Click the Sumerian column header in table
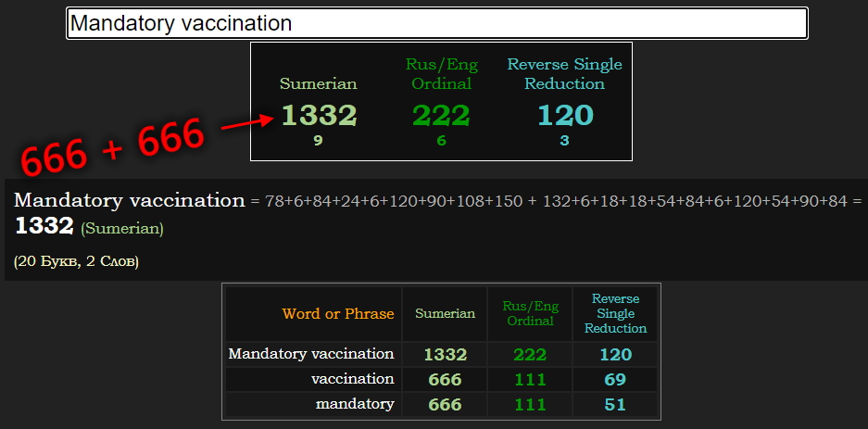This screenshot has height=429, width=868. (x=445, y=313)
